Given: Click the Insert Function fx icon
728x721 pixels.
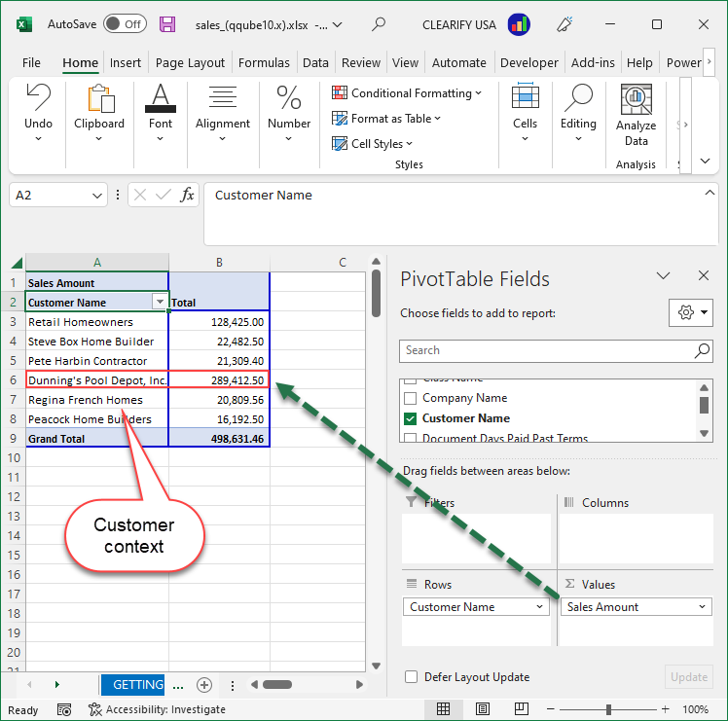Looking at the screenshot, I should (x=187, y=195).
